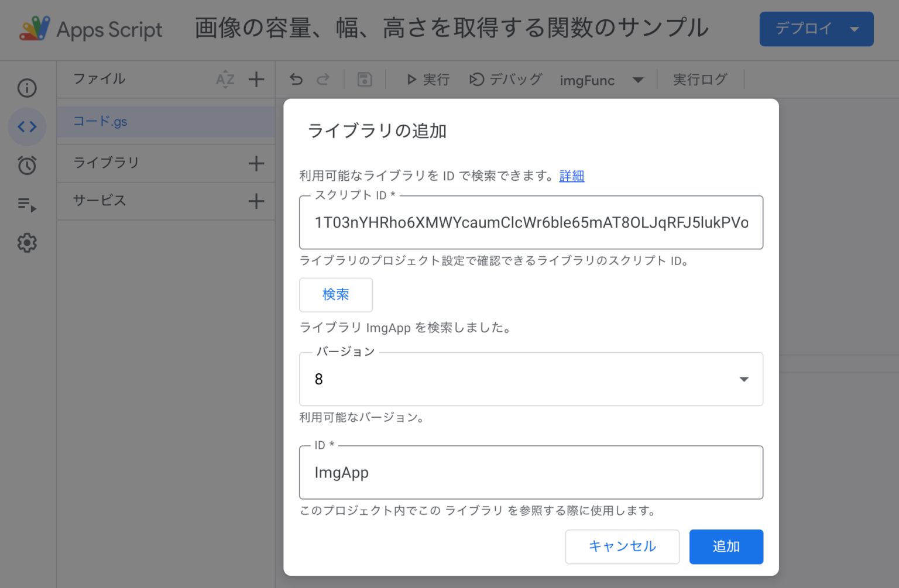Open Project Settings via the gear icon
899x588 pixels.
26,243
